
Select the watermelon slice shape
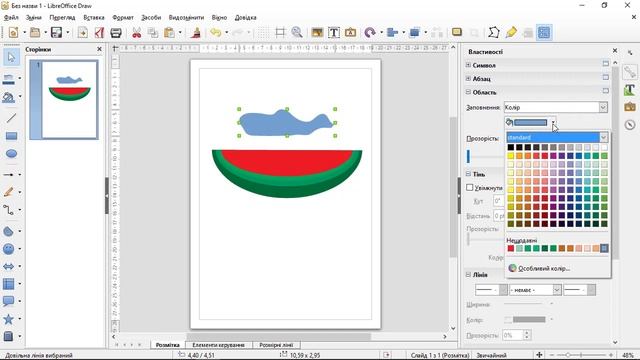[x=287, y=173]
